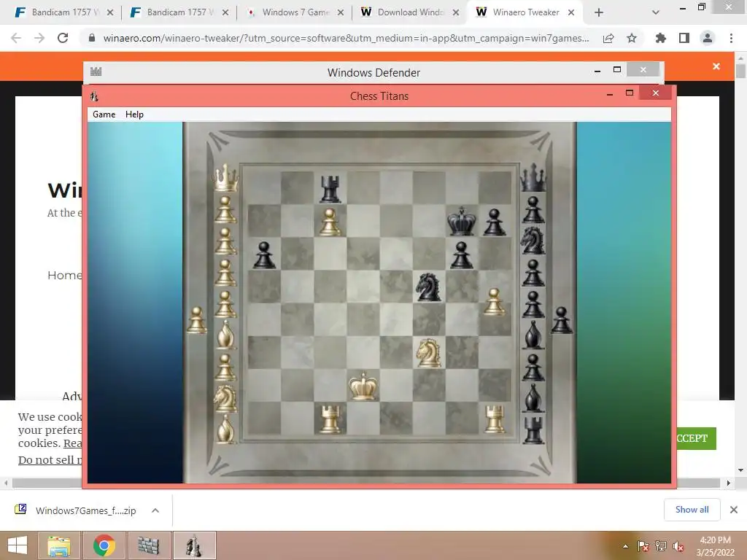Close the orange banner with X
The image size is (747, 560).
(x=716, y=66)
